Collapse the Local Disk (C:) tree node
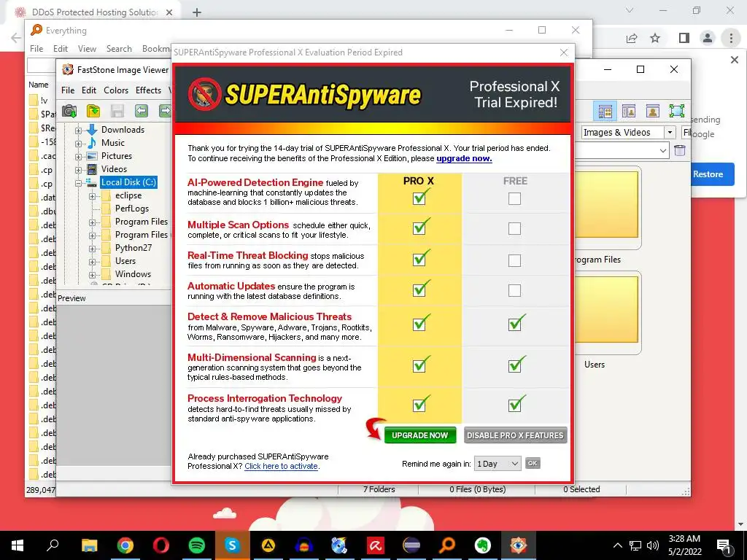Viewport: 747px width, 560px height. click(78, 183)
